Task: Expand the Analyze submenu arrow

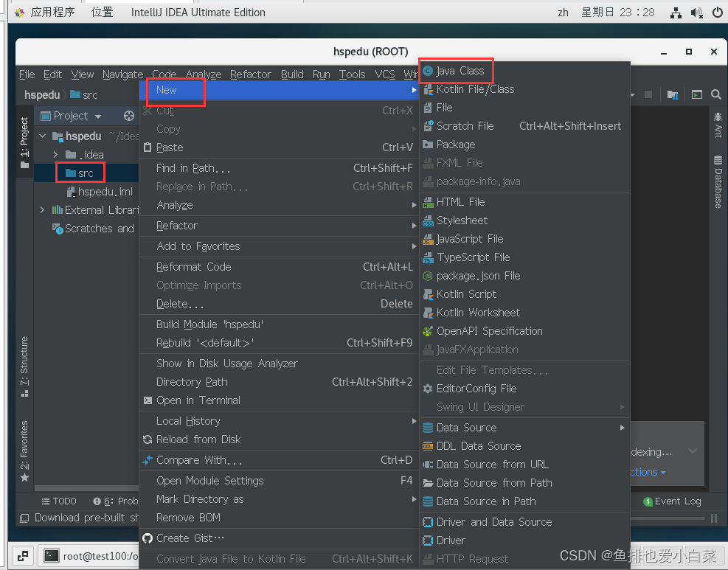Action: pos(414,205)
